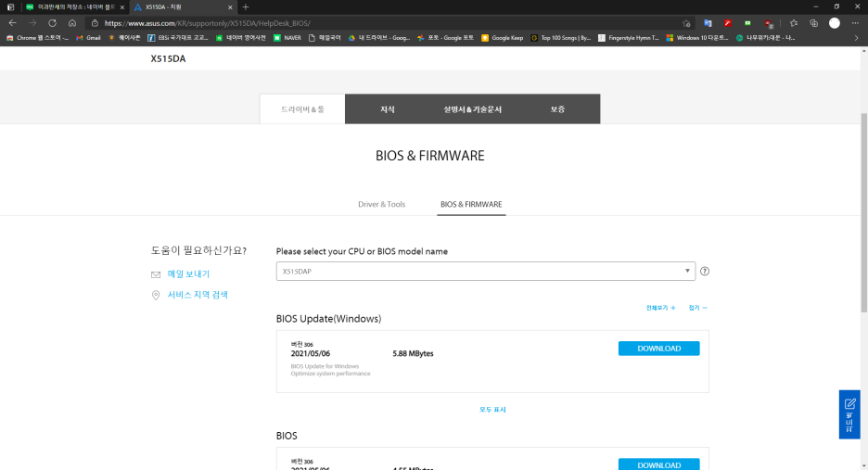
Task: Switch to the Naver blog browser tab
Action: pyautogui.click(x=75, y=7)
